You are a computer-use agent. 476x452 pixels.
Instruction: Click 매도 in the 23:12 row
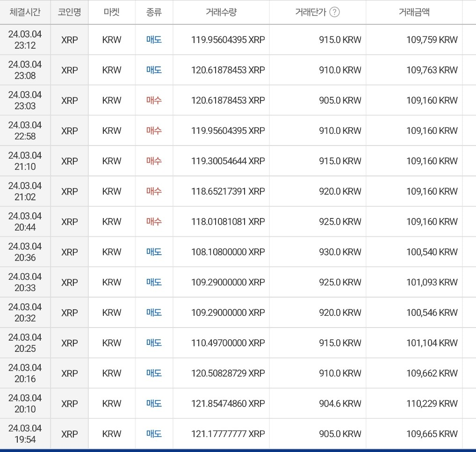[x=154, y=39]
